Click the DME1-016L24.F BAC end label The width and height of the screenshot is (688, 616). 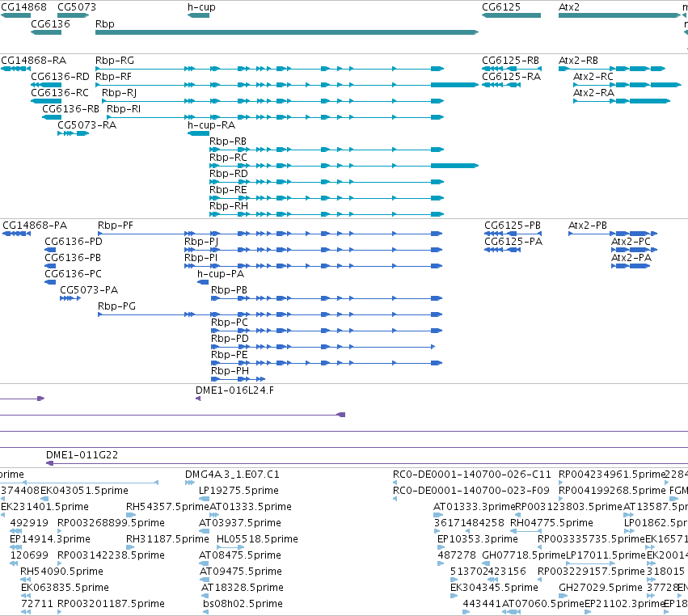coord(234,390)
